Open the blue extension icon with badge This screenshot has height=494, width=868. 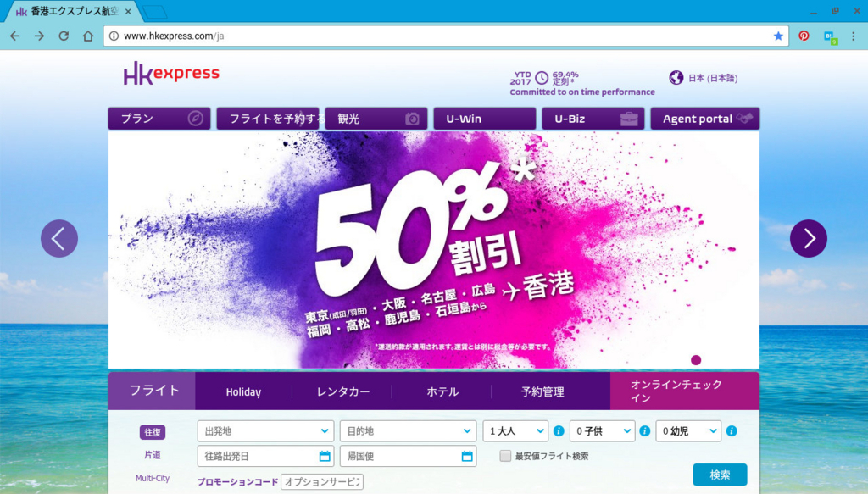point(831,37)
